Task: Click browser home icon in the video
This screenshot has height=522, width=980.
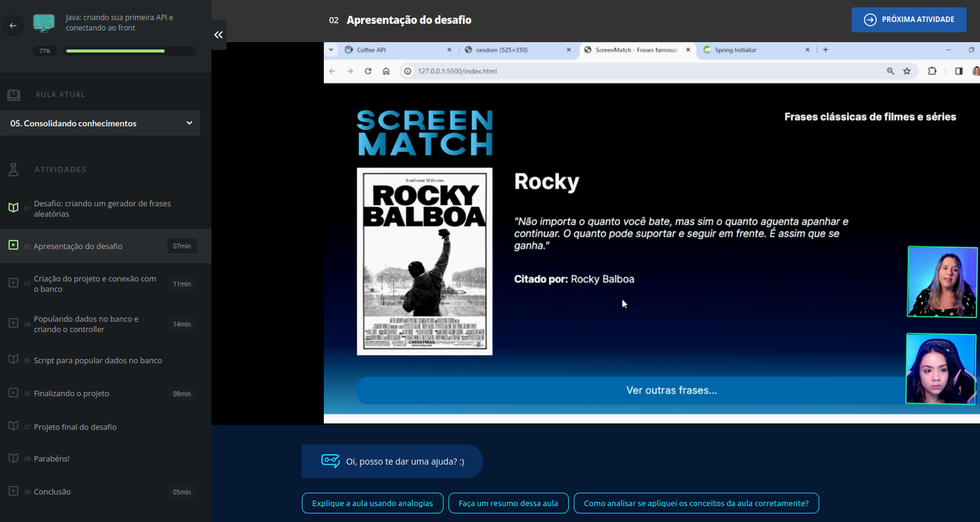Action: click(x=386, y=71)
